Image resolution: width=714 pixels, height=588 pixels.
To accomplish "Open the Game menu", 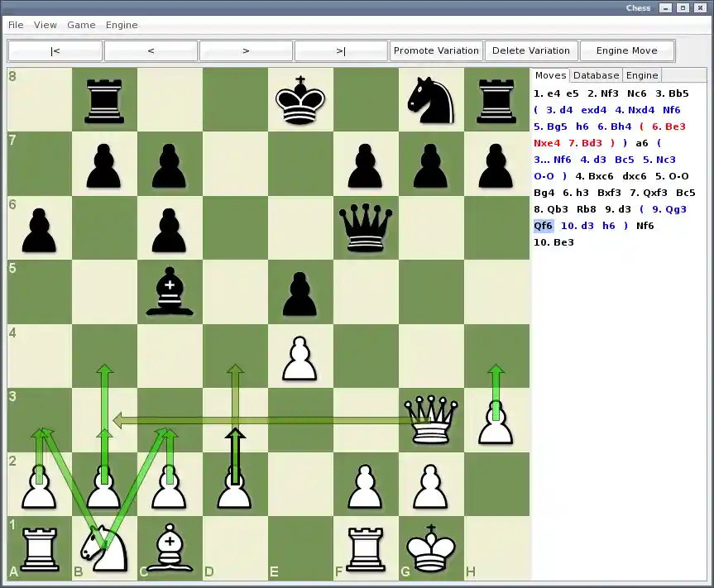I will (81, 25).
